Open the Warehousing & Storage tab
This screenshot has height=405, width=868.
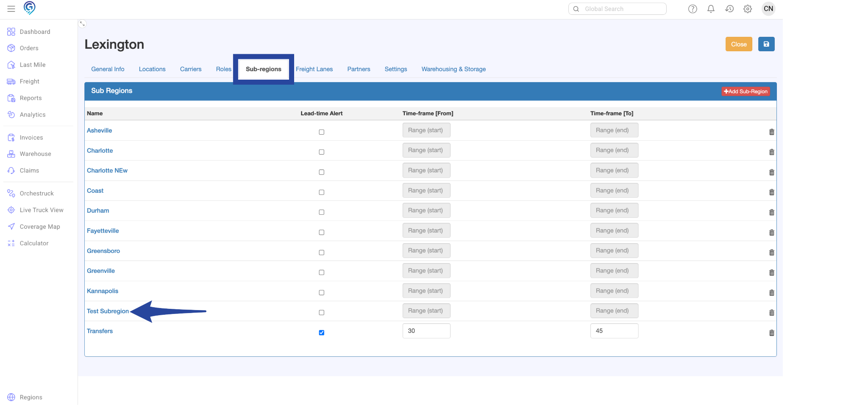click(453, 69)
